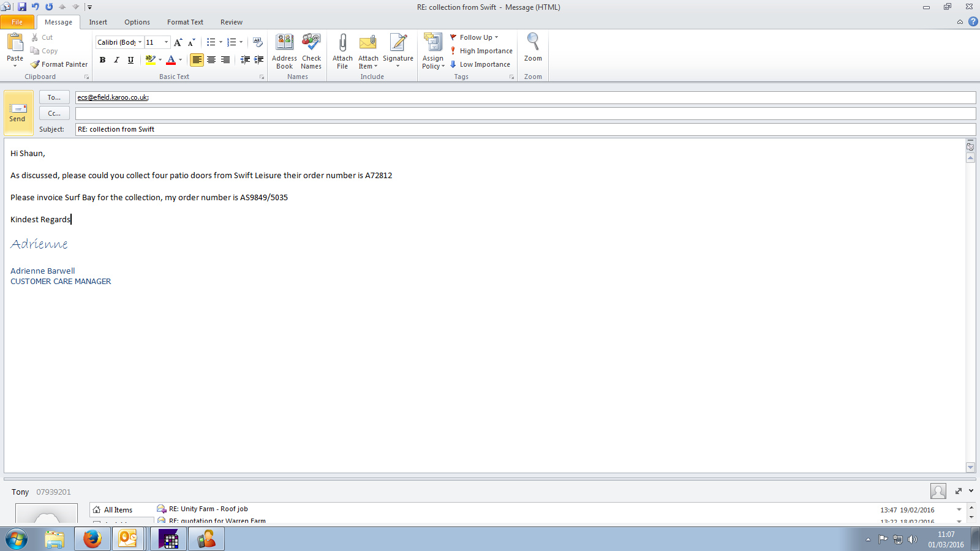Clear formatting with the eraser icon
980x551 pixels.
click(x=258, y=42)
